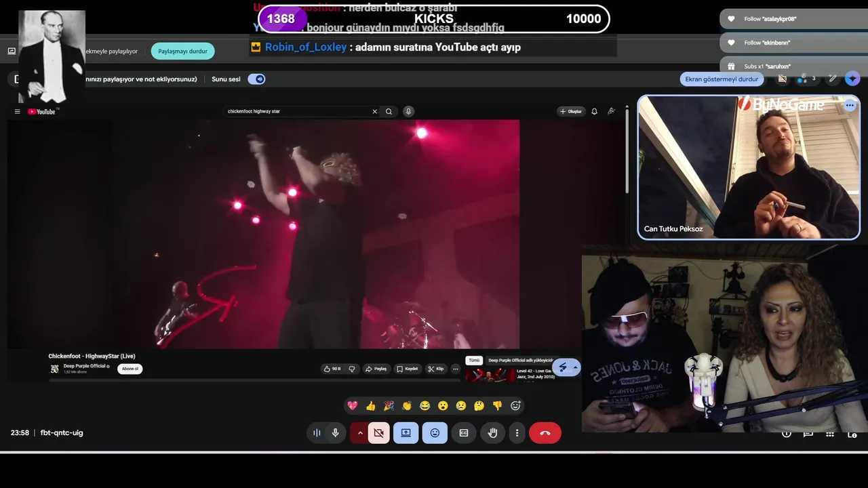The height and width of the screenshot is (488, 868).
Task: Click Follow atalaykpr08 alert
Action: 793,19
